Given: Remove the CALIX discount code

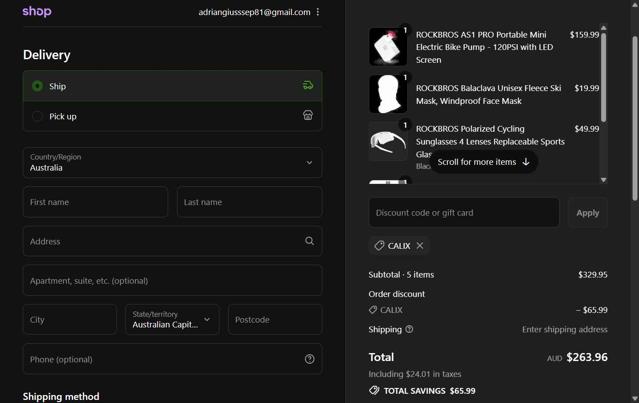Looking at the screenshot, I should (420, 246).
